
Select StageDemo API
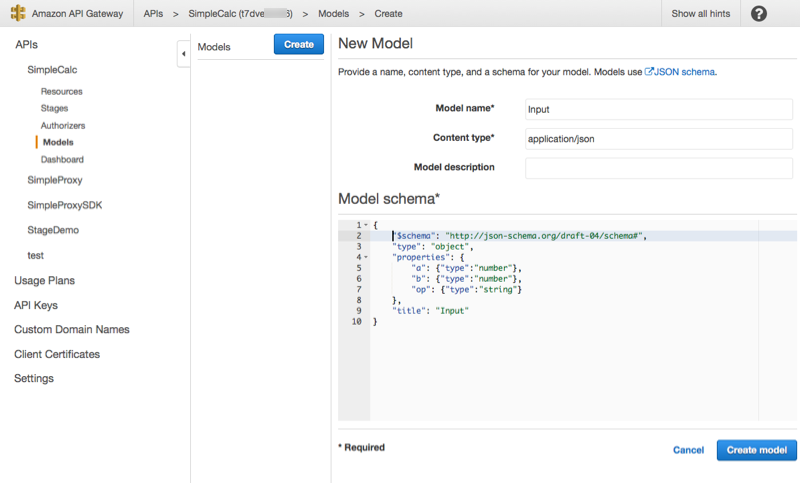[x=53, y=230]
